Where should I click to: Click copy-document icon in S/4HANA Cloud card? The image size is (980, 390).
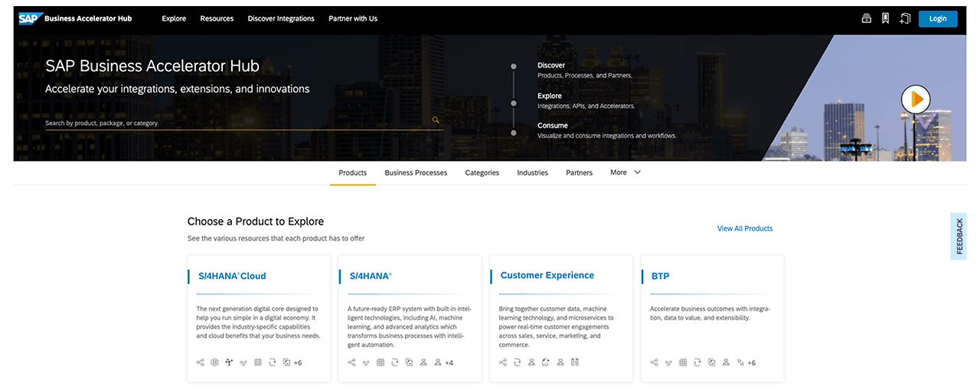(286, 362)
